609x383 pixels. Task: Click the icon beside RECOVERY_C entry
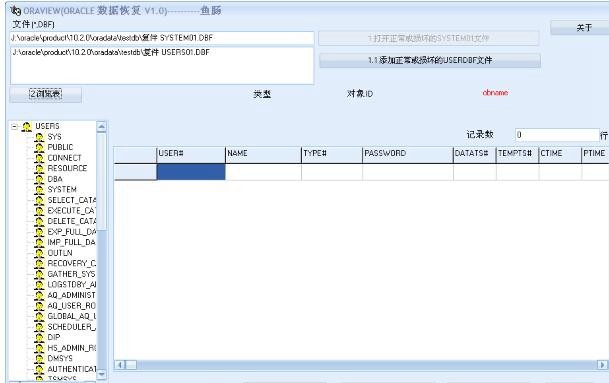pos(39,263)
